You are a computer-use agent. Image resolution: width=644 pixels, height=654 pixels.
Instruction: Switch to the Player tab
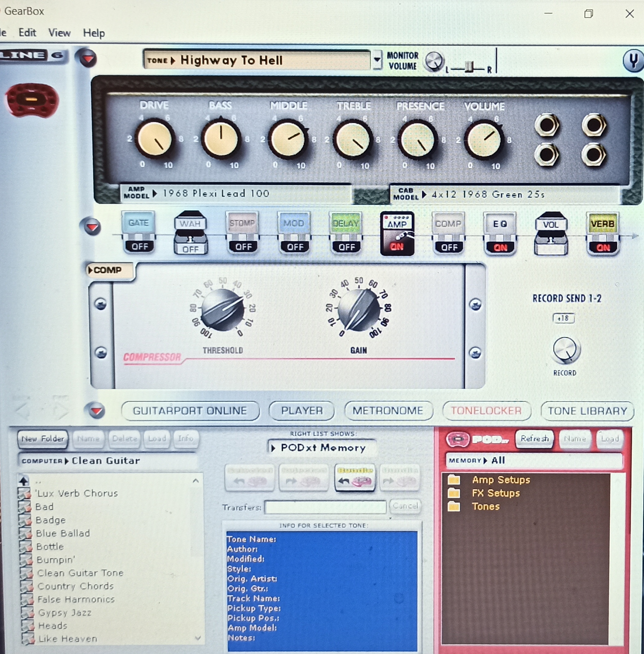tap(302, 411)
